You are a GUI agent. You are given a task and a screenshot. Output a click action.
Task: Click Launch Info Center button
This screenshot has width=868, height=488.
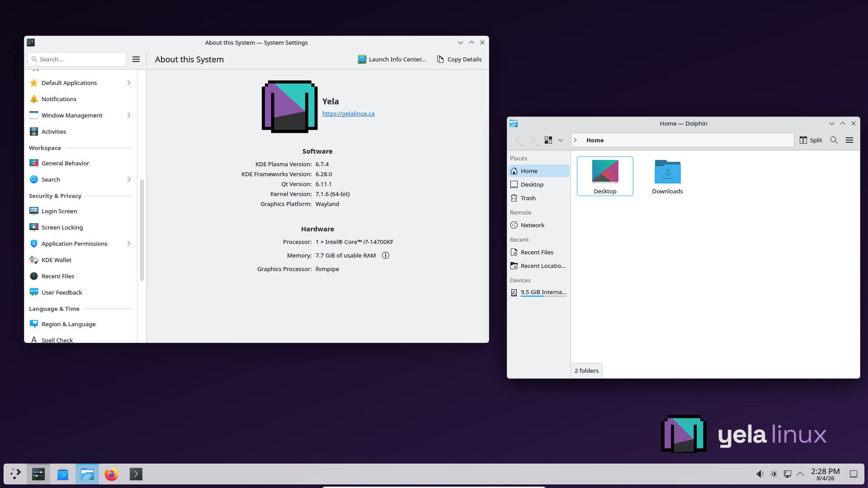pyautogui.click(x=392, y=59)
